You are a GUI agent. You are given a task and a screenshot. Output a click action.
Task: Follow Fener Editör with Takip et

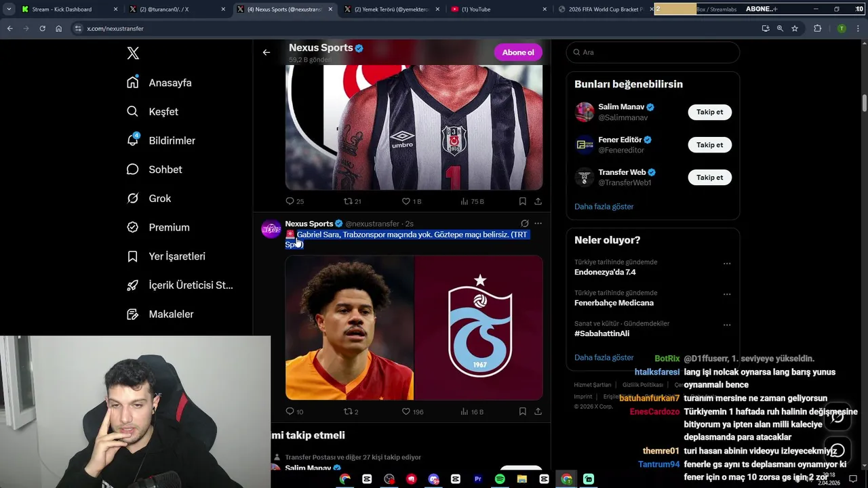tap(710, 145)
